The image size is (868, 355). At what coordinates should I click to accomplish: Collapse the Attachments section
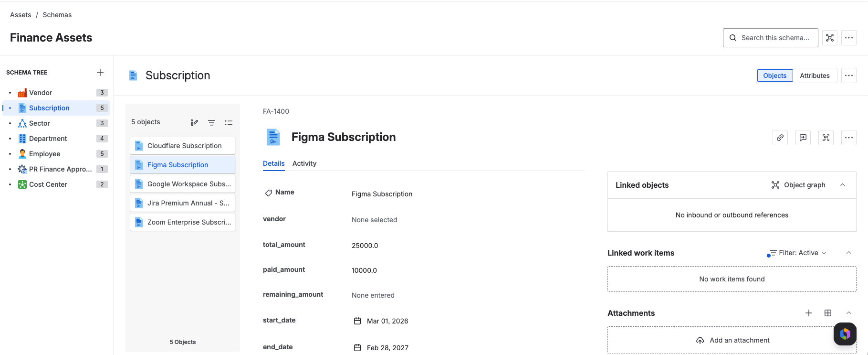[x=849, y=313]
